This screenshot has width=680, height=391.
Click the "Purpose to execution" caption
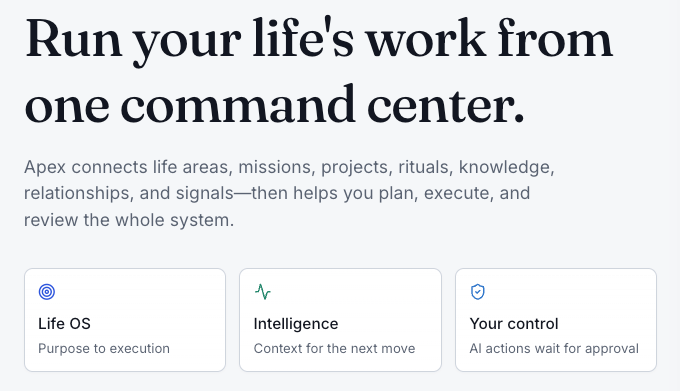(104, 349)
